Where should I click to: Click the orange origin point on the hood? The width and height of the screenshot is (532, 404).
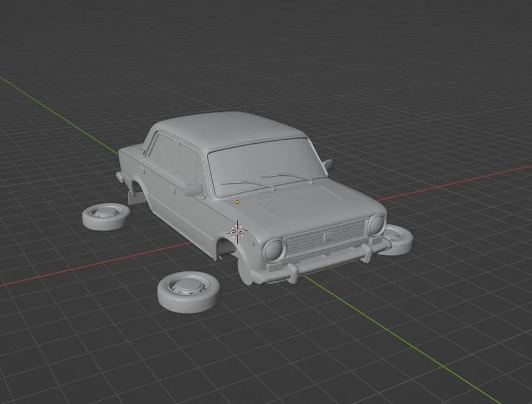pyautogui.click(x=238, y=202)
